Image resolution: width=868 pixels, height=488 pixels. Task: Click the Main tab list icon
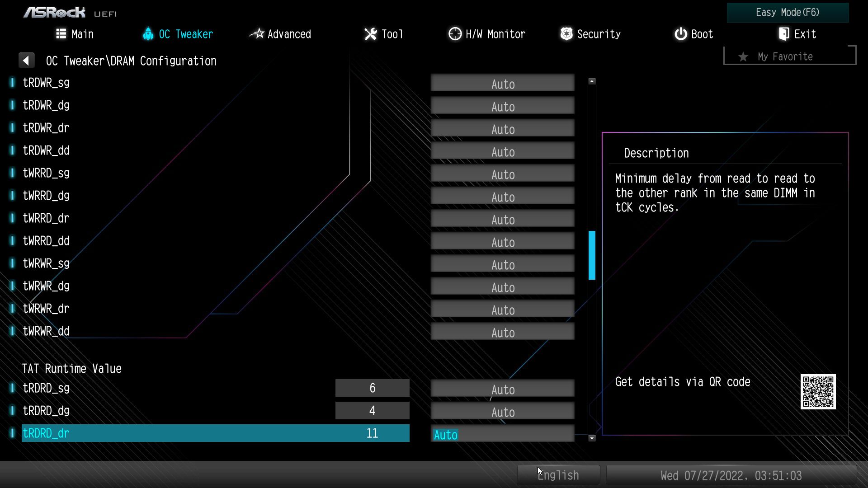coord(61,34)
